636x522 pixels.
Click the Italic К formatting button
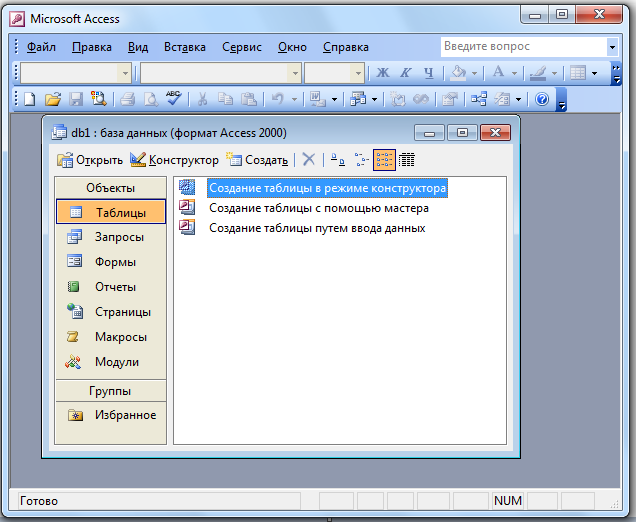point(406,73)
